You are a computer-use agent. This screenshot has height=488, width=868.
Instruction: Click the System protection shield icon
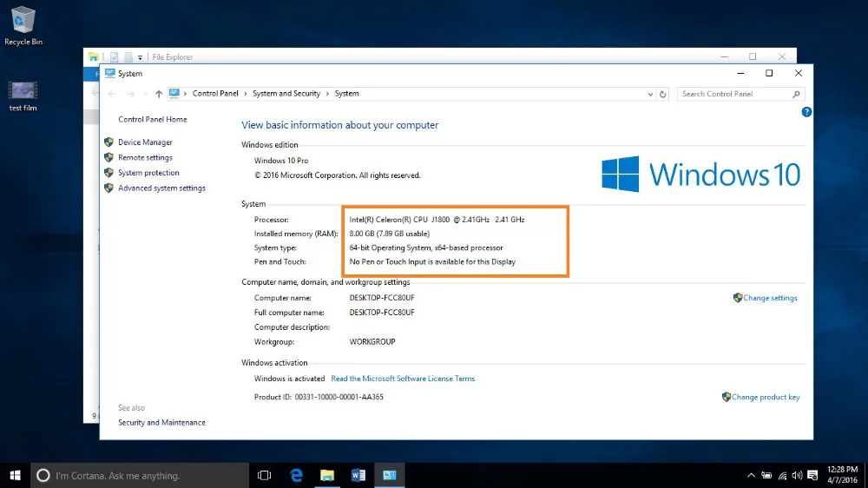[x=108, y=173]
